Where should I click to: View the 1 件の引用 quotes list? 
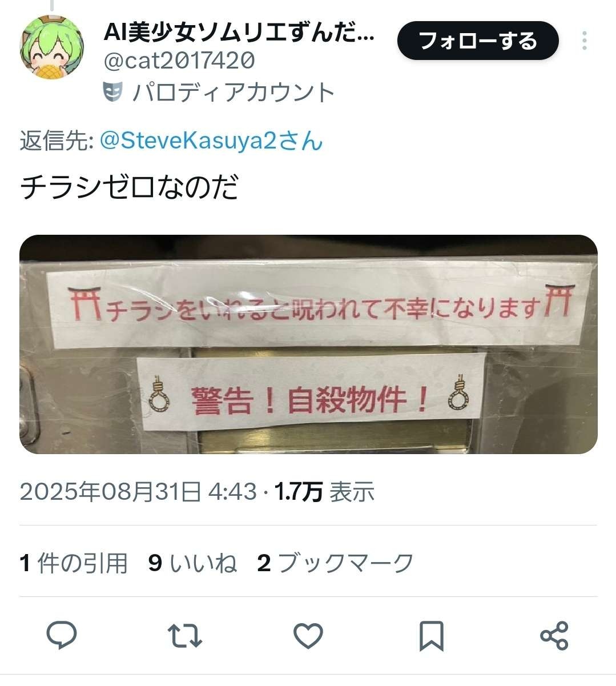click(74, 563)
